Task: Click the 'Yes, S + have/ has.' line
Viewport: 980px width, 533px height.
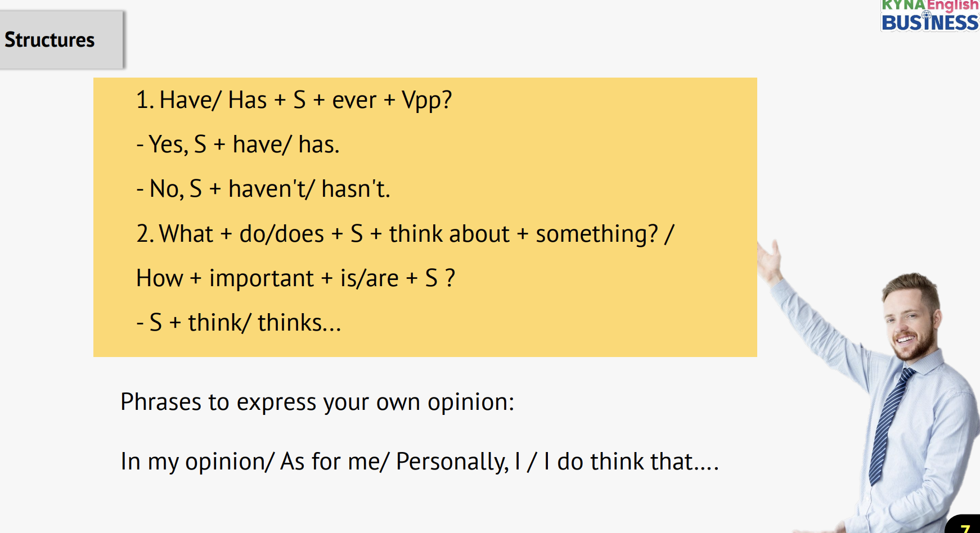Action: 238,144
